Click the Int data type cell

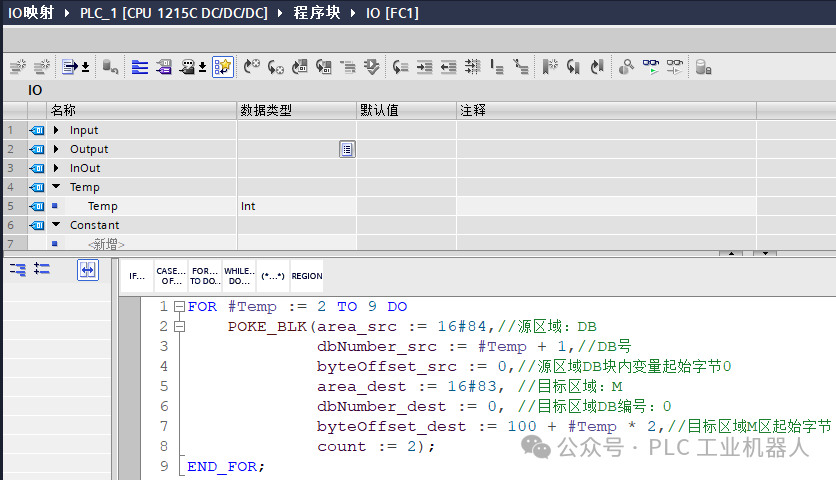tap(296, 206)
